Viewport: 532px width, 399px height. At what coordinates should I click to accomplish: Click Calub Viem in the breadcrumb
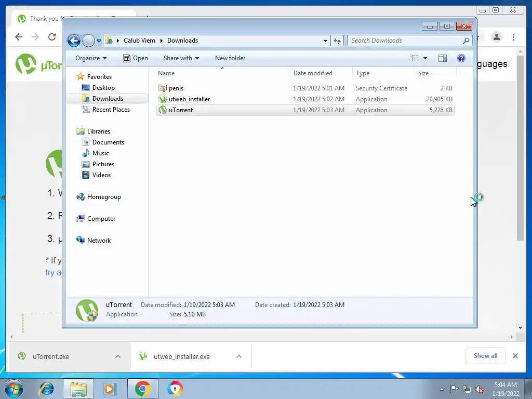pyautogui.click(x=139, y=41)
